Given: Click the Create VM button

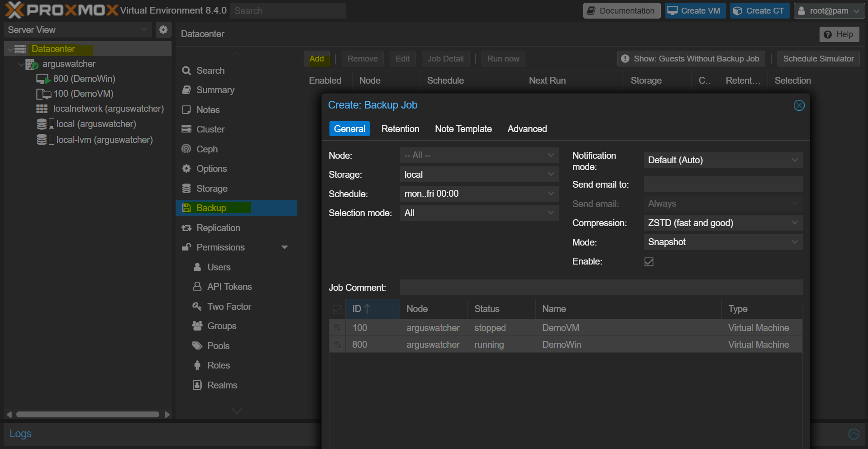Looking at the screenshot, I should 696,11.
